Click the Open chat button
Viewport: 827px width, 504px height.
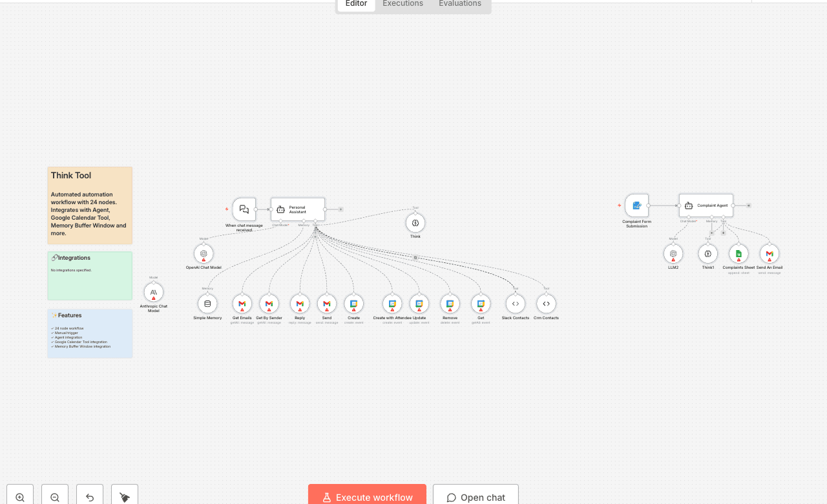[476, 496]
